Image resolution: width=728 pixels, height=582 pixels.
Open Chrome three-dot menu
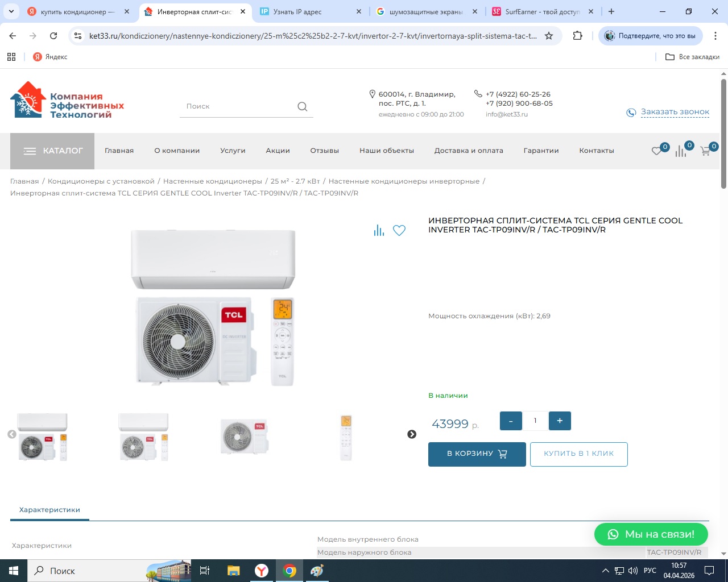[x=715, y=36]
